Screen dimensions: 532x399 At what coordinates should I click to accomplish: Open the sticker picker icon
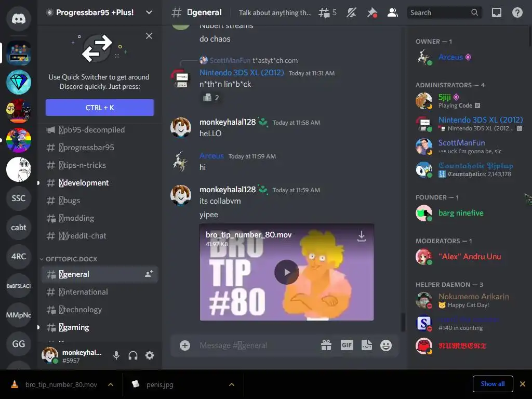[367, 345]
